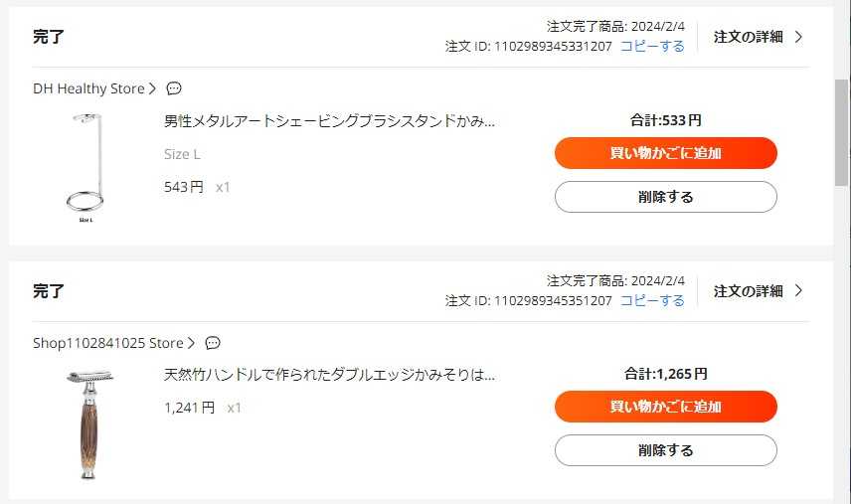Click the chevron after Shop1102841025 Store
The height and width of the screenshot is (504, 851).
point(191,343)
